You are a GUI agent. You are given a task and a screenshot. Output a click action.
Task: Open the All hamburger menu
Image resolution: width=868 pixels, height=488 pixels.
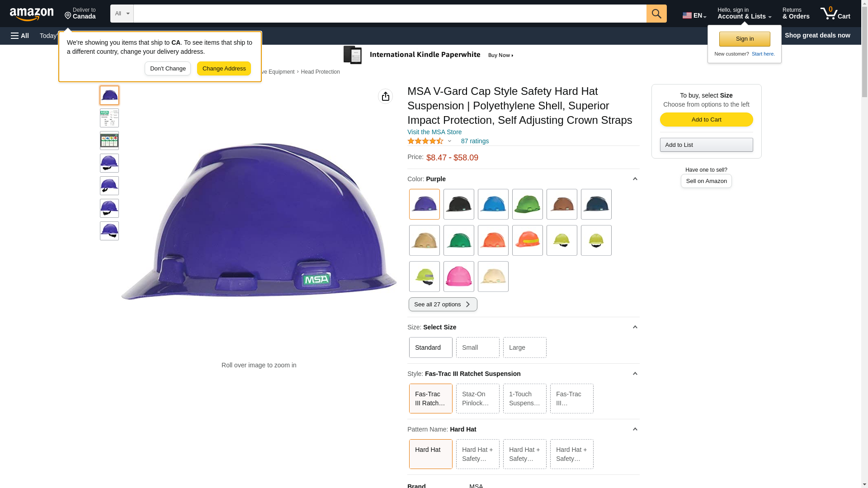click(x=20, y=36)
